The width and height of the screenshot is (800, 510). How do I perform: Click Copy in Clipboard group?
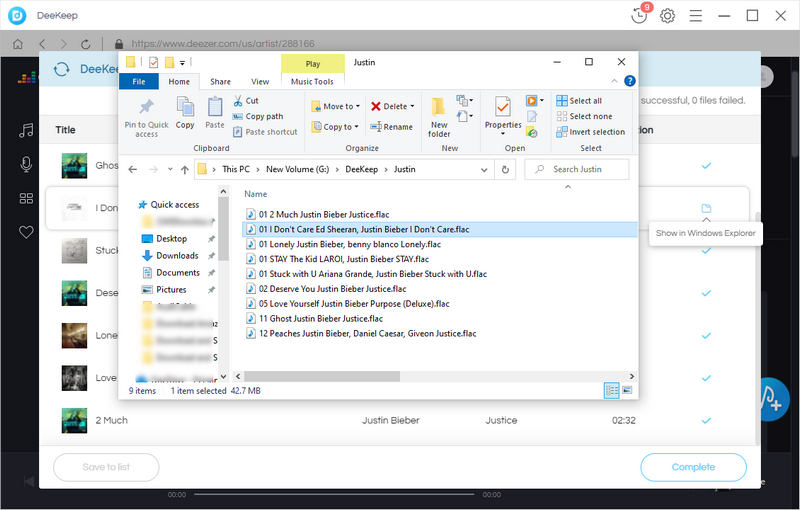click(x=185, y=113)
